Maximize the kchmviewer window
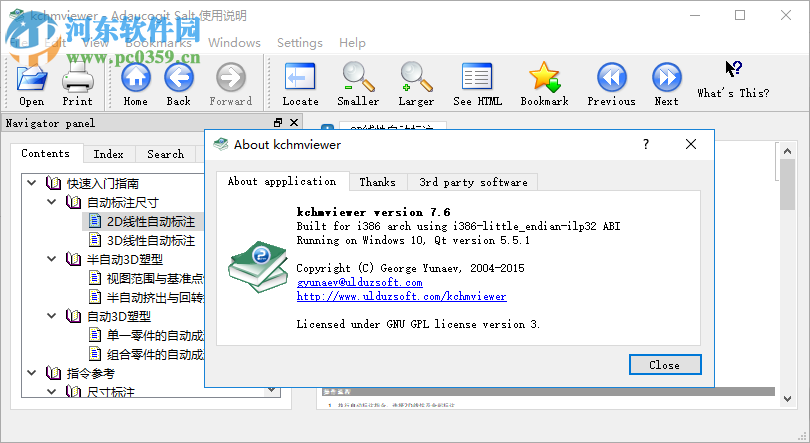Viewport: 810px width, 443px height. pos(740,15)
